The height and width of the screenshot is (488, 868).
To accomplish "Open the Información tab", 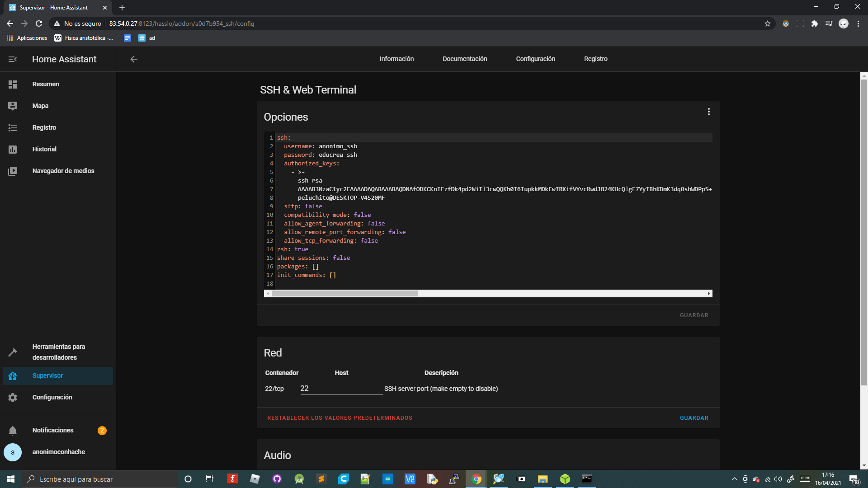I will click(396, 59).
